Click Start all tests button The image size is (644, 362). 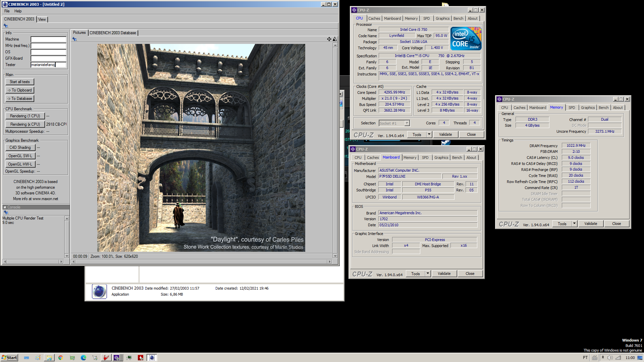[20, 82]
